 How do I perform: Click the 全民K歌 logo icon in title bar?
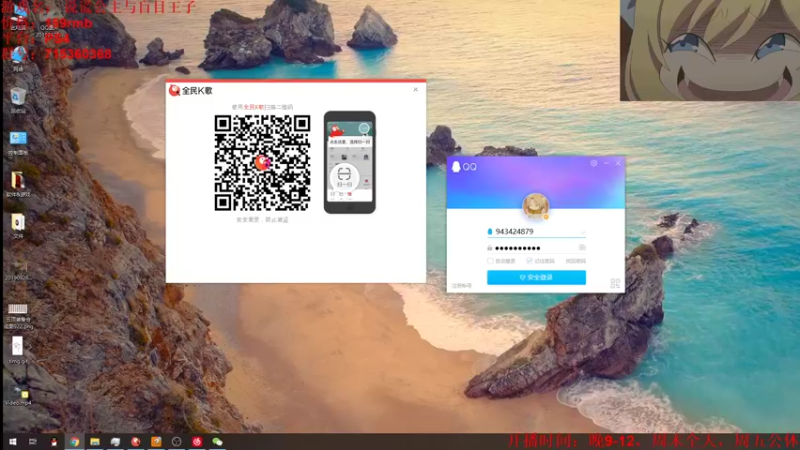pyautogui.click(x=174, y=90)
